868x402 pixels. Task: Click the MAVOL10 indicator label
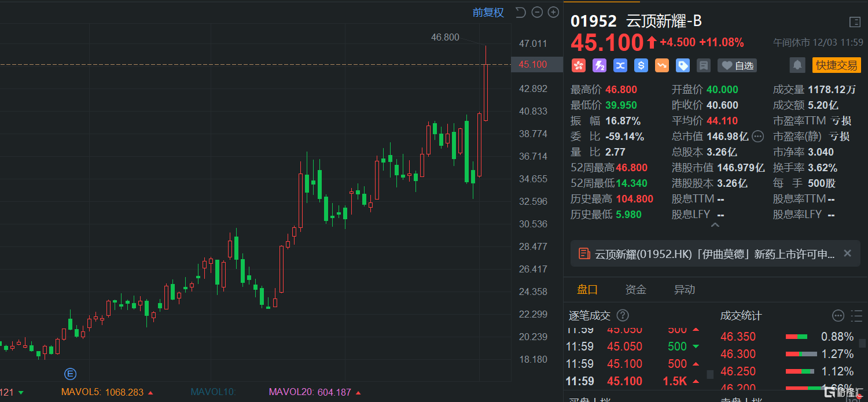click(x=213, y=392)
